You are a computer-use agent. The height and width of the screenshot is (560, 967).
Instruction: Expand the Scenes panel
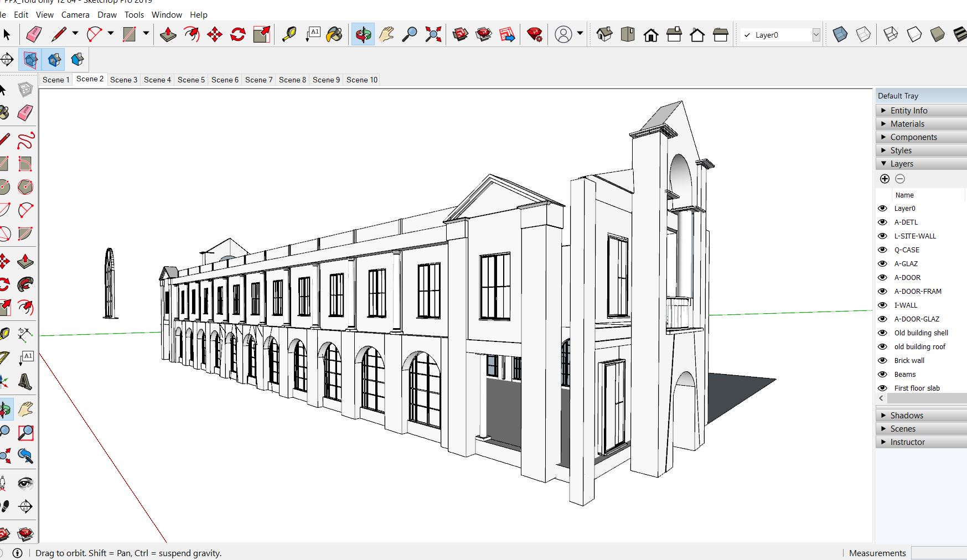tap(921, 429)
